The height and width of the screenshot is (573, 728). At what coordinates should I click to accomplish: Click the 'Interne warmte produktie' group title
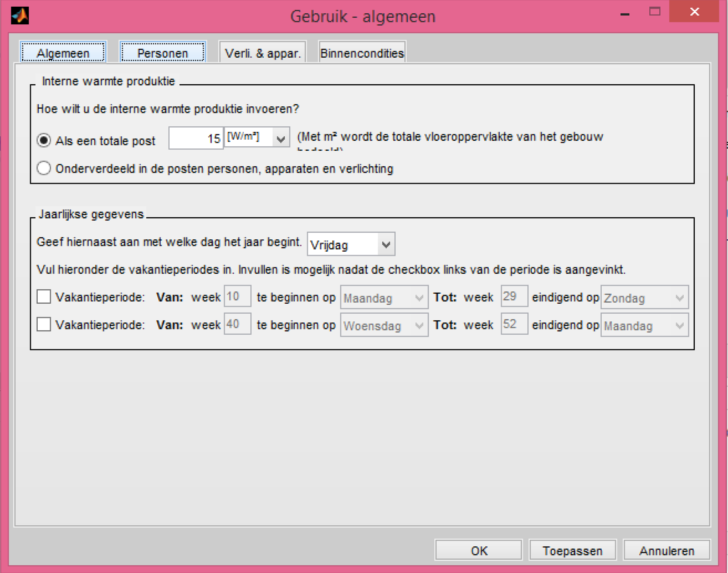tap(109, 81)
